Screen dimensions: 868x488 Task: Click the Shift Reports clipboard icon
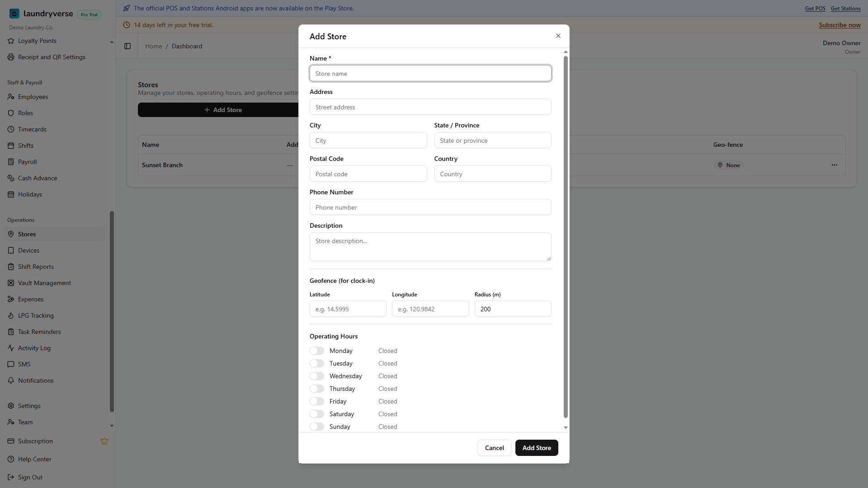pos(11,267)
